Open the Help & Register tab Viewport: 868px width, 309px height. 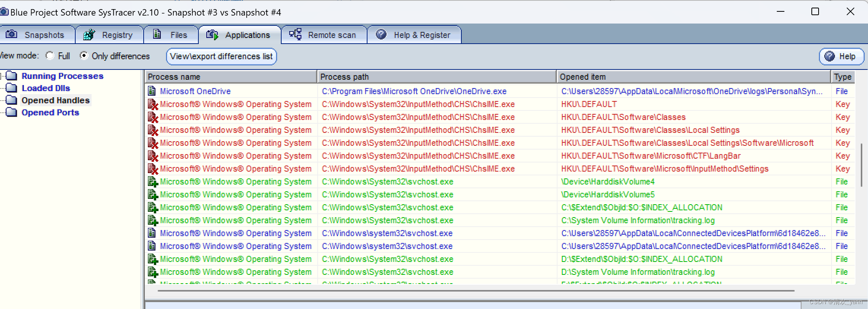point(415,35)
